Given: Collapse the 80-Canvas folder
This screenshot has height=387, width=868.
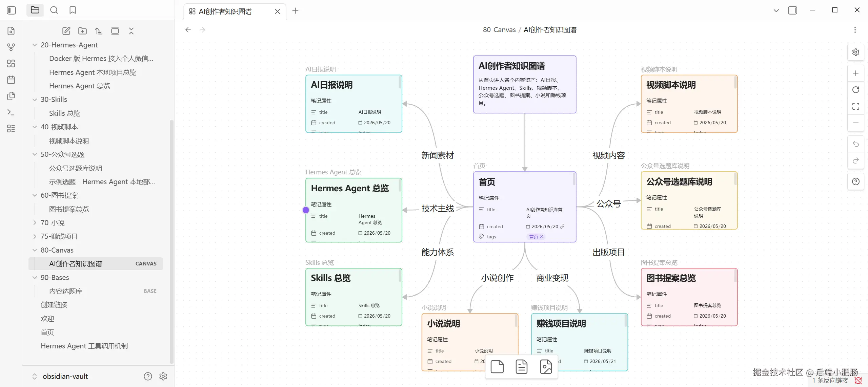Looking at the screenshot, I should tap(35, 250).
